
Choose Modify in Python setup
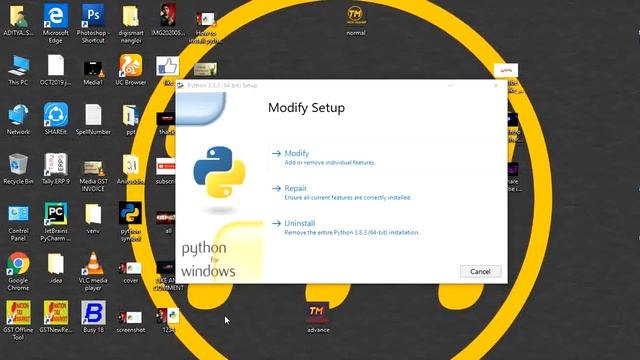click(297, 153)
